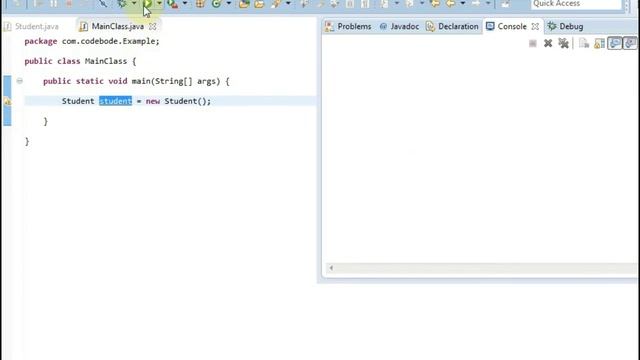The image size is (640, 360).
Task: Click the Debug bug icon in toolbar
Action: [122, 4]
